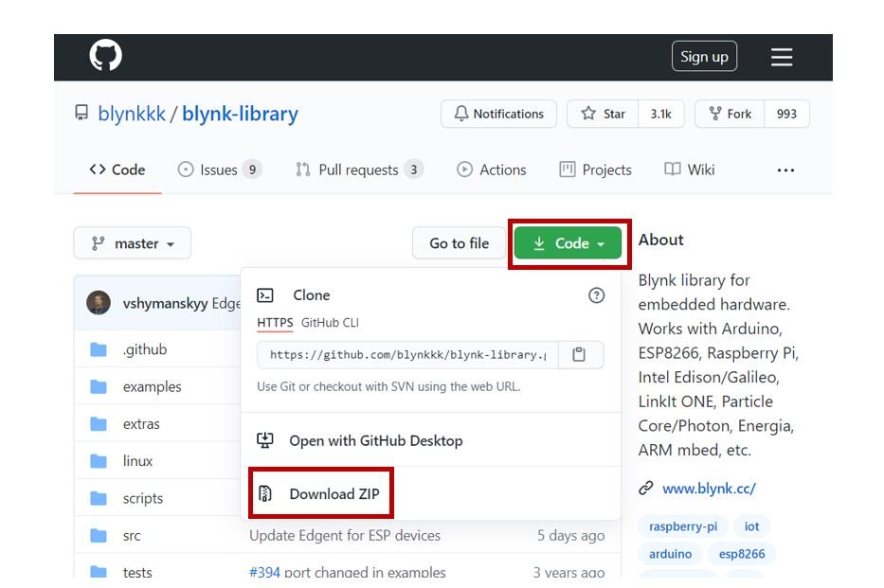Click the raspberry-pi topic tag
Viewport: 884px width, 588px height.
point(683,526)
